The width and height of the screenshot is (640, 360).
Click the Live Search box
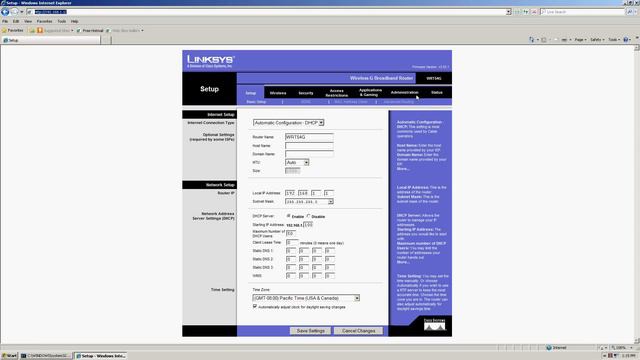583,12
